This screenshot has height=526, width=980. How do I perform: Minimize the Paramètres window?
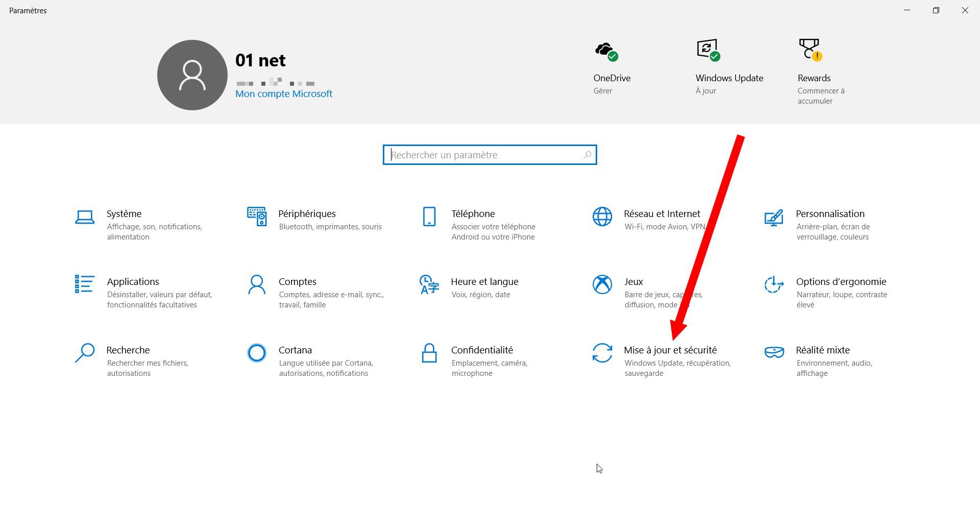(x=907, y=10)
